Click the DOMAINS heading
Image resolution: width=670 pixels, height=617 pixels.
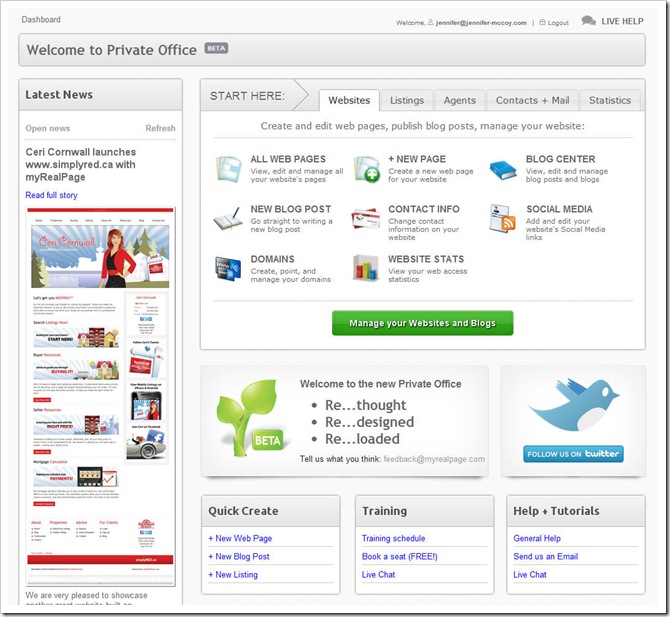pos(272,259)
